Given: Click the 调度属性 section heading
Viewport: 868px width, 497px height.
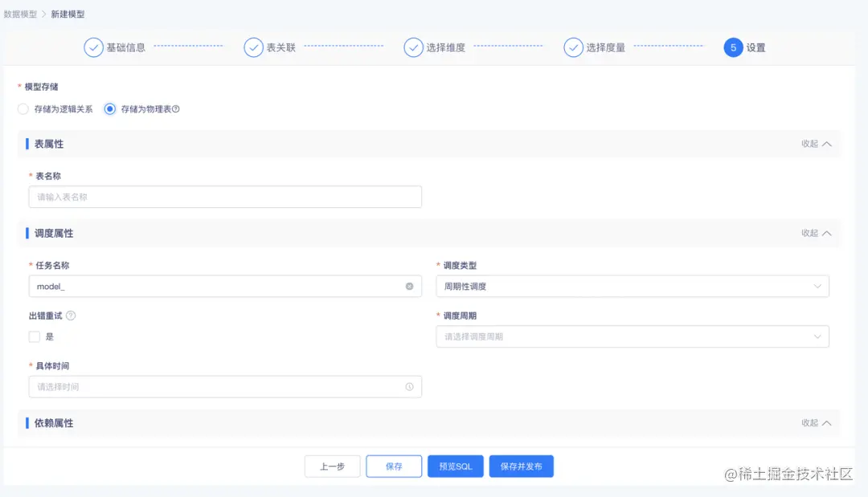Looking at the screenshot, I should (54, 234).
